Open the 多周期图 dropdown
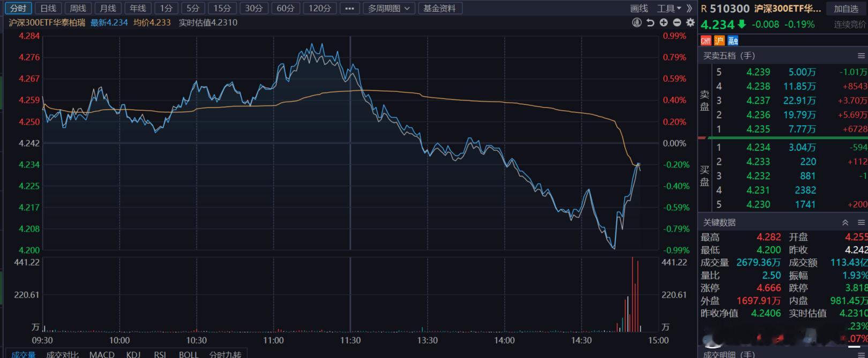Screen dimensions: 868x358 (388, 9)
